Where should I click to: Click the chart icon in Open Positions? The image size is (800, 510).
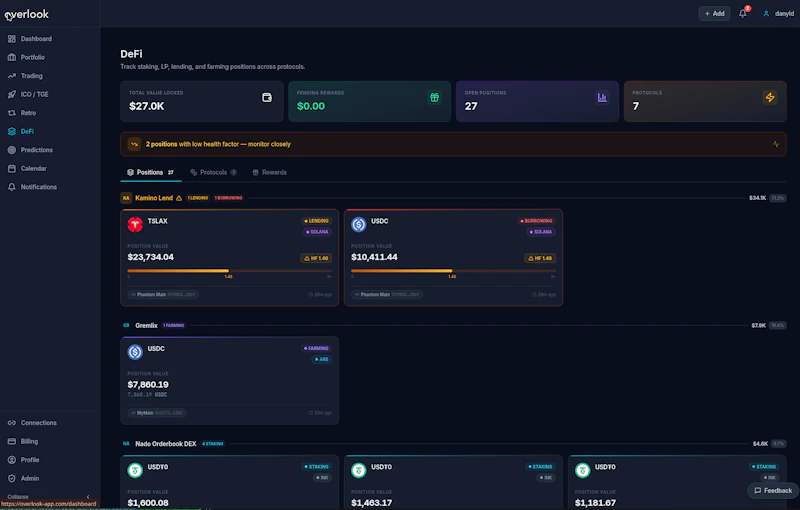[x=602, y=97]
